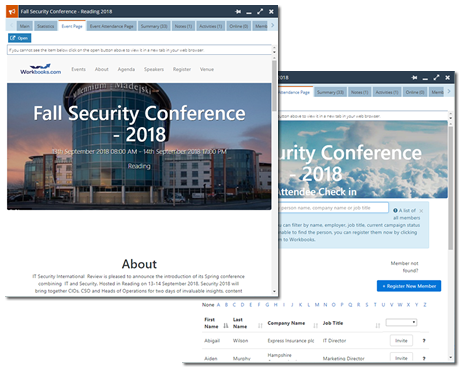Dismiss the 'A list of all members' info box
Viewport: 467px width, 372px height.
pyautogui.click(x=421, y=211)
